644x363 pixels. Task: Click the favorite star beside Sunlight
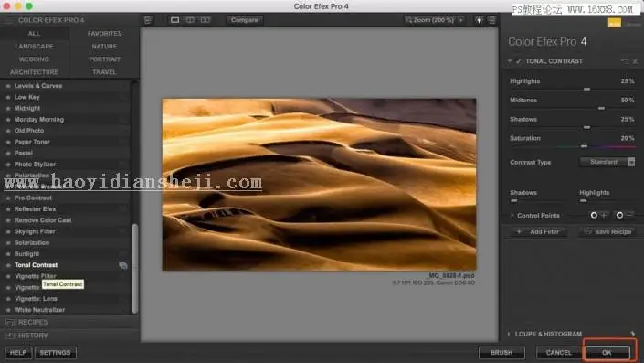click(x=8, y=254)
